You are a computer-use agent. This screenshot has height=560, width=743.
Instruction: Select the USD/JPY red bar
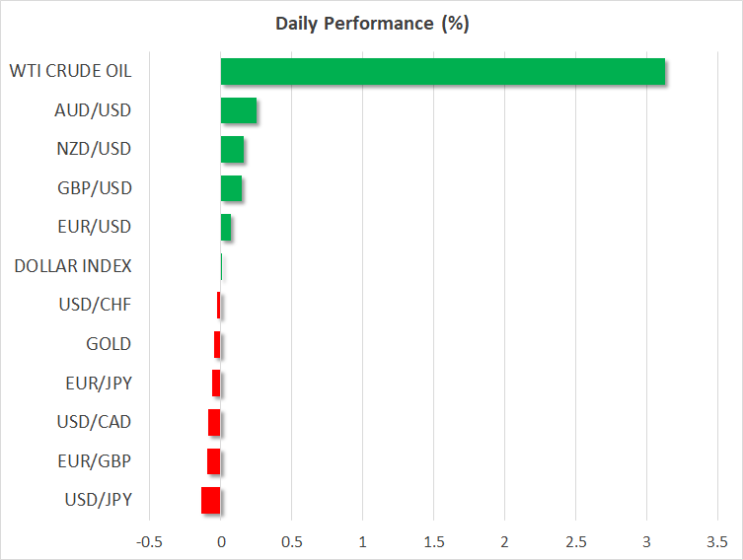(210, 500)
